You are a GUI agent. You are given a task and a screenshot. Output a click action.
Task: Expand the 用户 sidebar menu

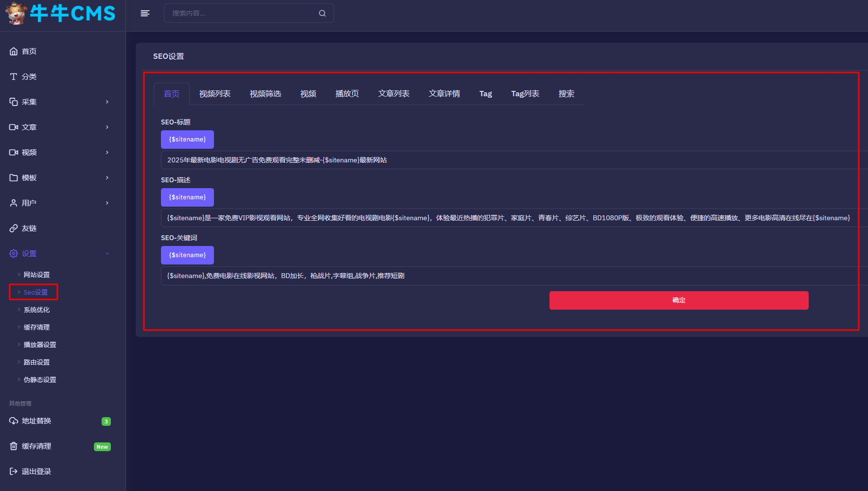pyautogui.click(x=59, y=203)
